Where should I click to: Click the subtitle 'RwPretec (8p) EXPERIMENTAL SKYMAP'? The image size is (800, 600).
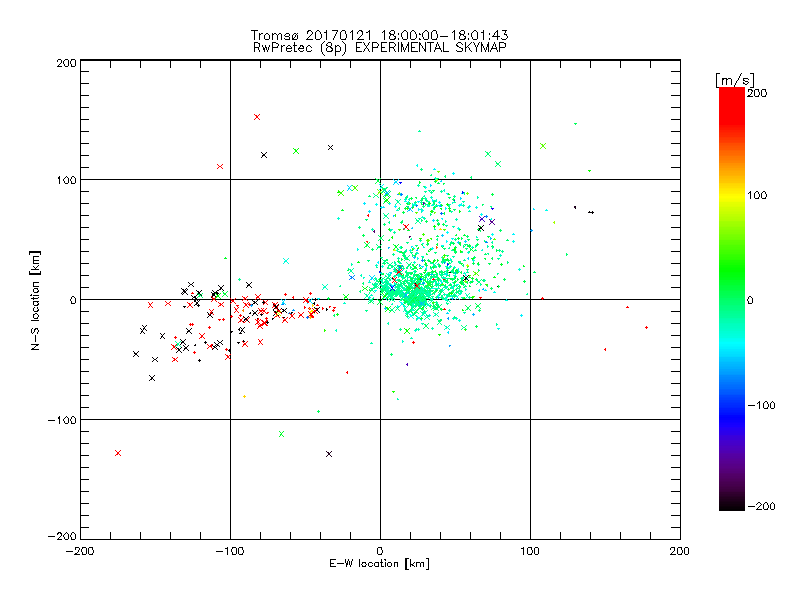(380, 48)
